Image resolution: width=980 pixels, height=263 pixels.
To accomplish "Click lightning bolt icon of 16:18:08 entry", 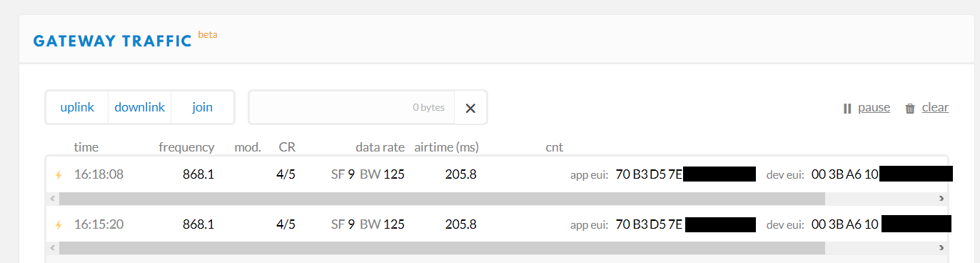I will [59, 174].
